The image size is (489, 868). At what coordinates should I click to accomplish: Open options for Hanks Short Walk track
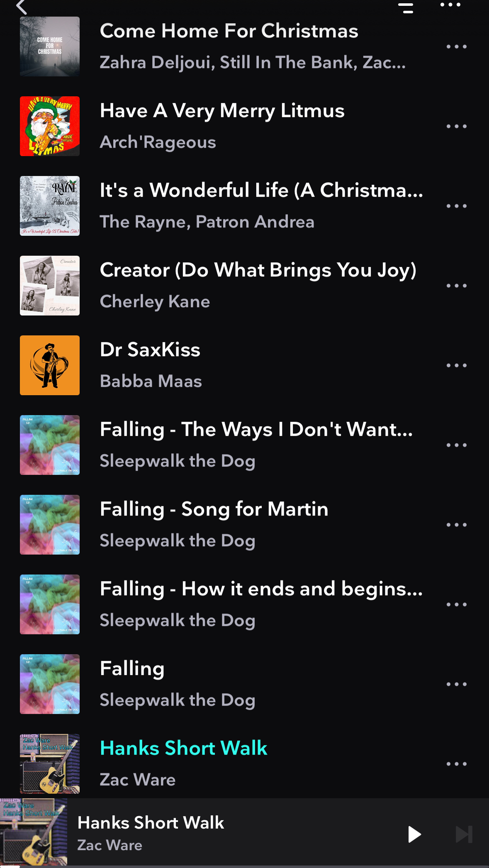pyautogui.click(x=457, y=764)
